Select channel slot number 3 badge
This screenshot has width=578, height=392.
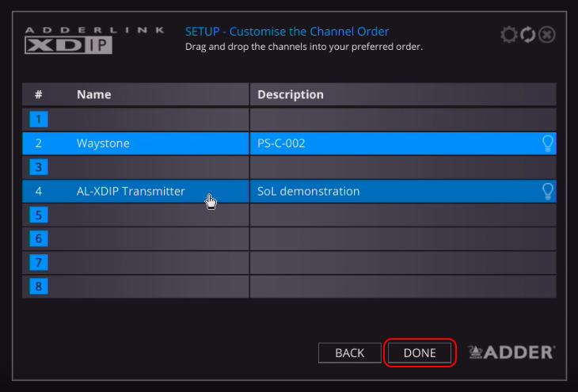tap(39, 167)
